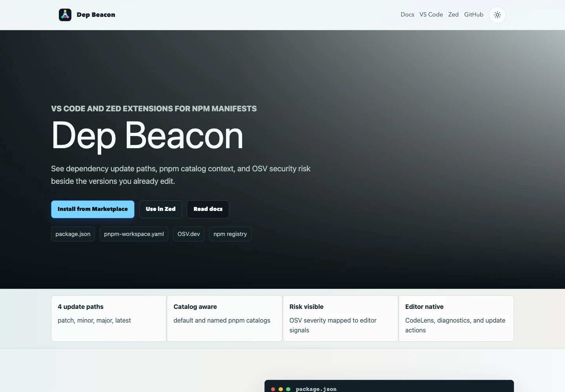Image resolution: width=565 pixels, height=392 pixels.
Task: Select the pnpm-workspace.yaml tag chip
Action: (x=134, y=234)
